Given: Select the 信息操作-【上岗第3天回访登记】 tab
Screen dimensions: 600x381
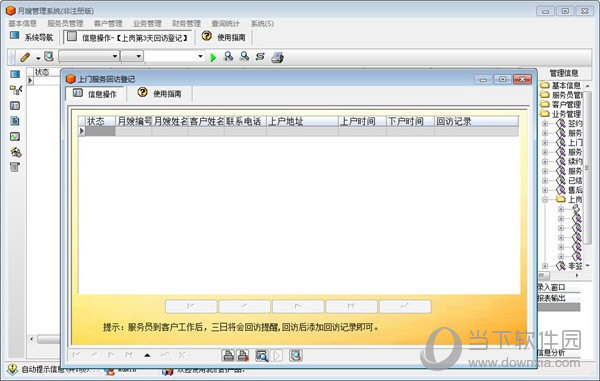Looking at the screenshot, I should click(128, 37).
